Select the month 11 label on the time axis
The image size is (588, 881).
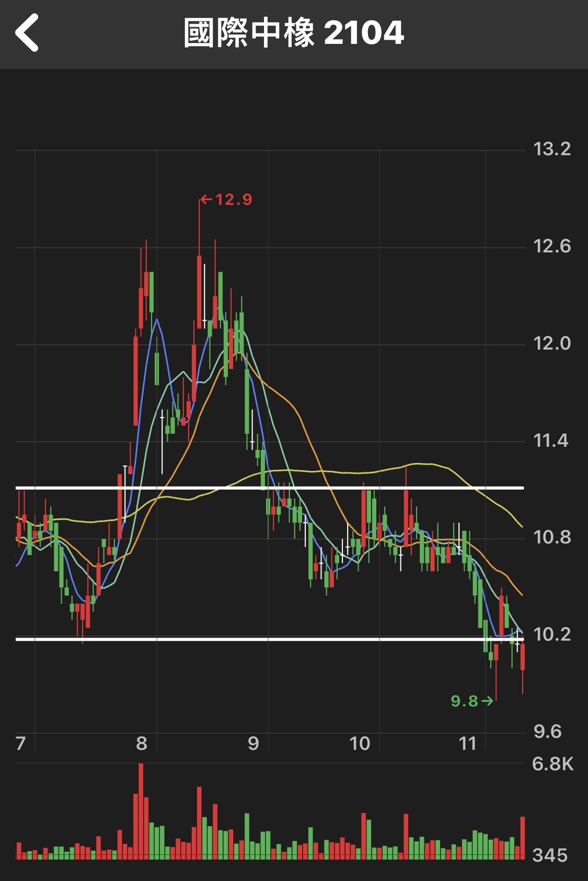(468, 743)
